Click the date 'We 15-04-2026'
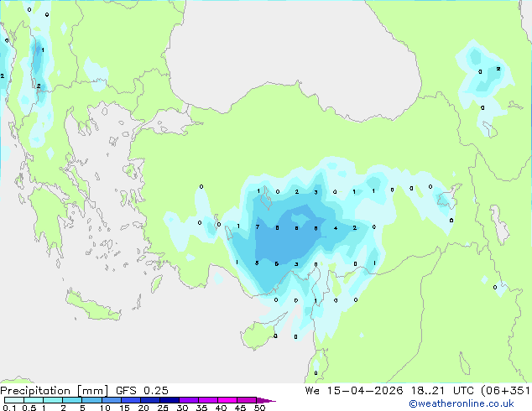This screenshot has width=532, height=411. [x=354, y=391]
